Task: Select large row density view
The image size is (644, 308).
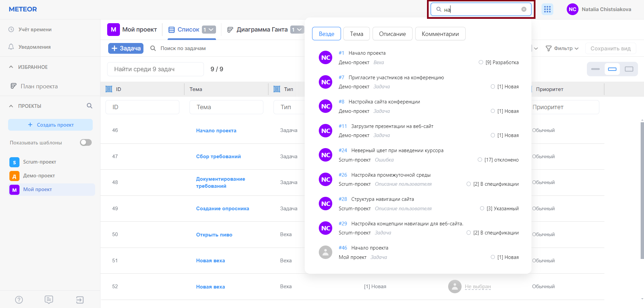Action: [629, 69]
